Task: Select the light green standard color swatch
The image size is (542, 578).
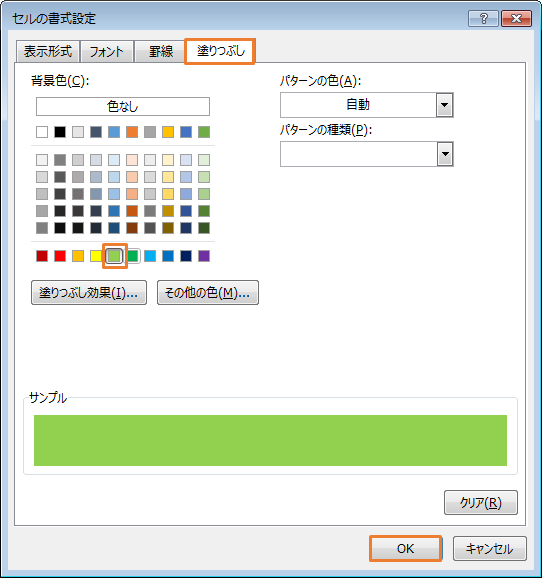Action: [114, 256]
